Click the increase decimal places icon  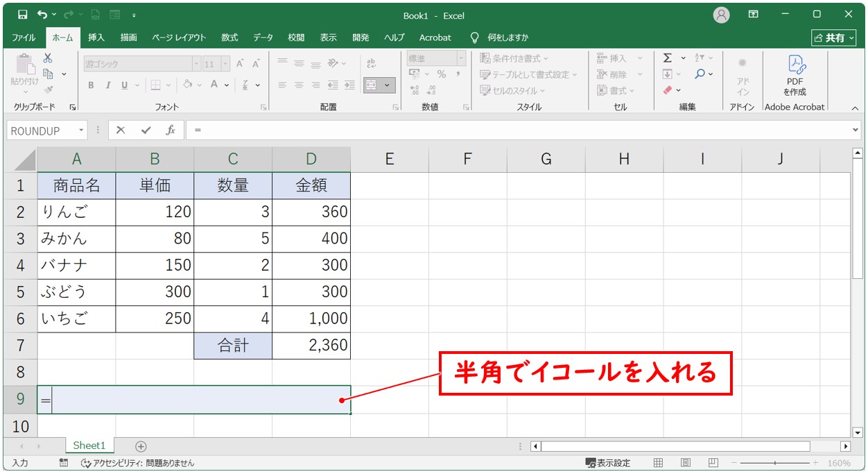(414, 90)
